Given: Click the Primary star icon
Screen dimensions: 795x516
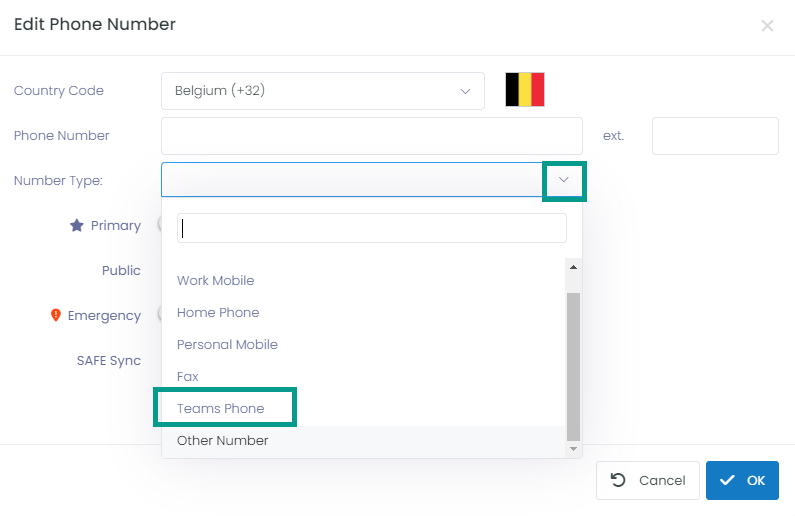Looking at the screenshot, I should pyautogui.click(x=77, y=225).
